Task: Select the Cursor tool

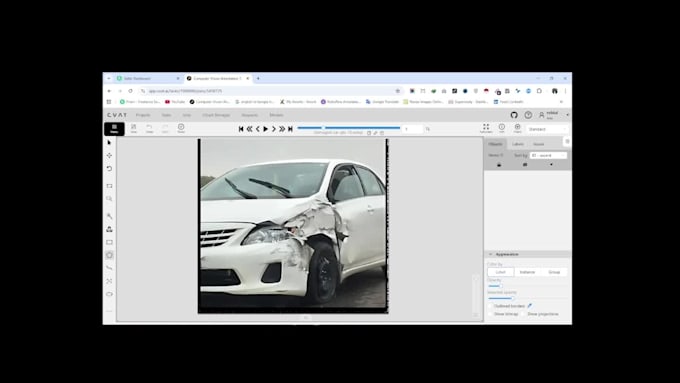Action: tap(109, 142)
